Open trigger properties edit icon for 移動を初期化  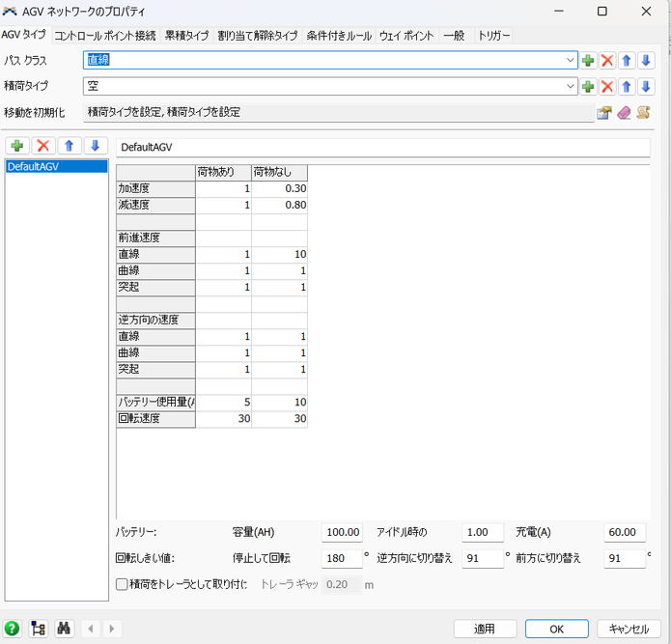coord(604,113)
